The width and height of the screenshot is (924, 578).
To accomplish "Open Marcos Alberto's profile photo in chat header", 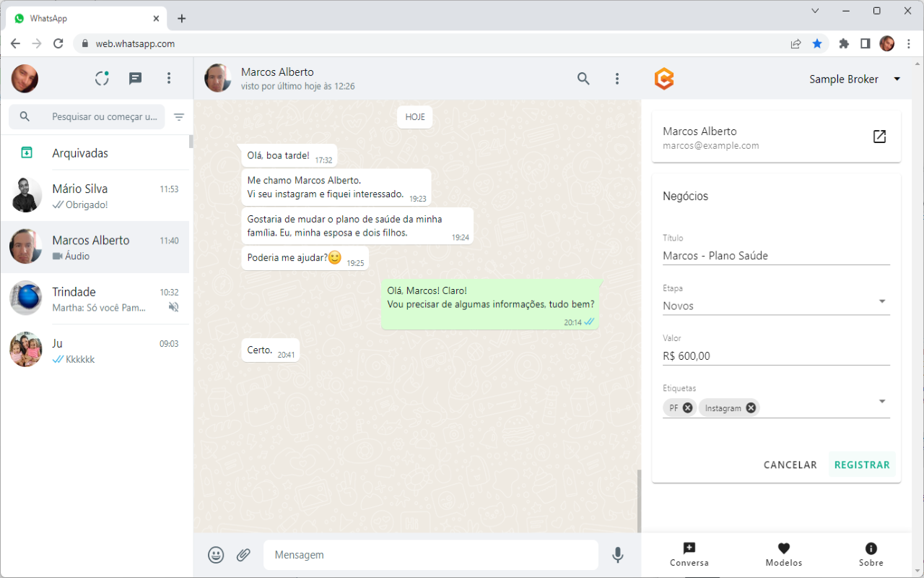I will pos(218,79).
